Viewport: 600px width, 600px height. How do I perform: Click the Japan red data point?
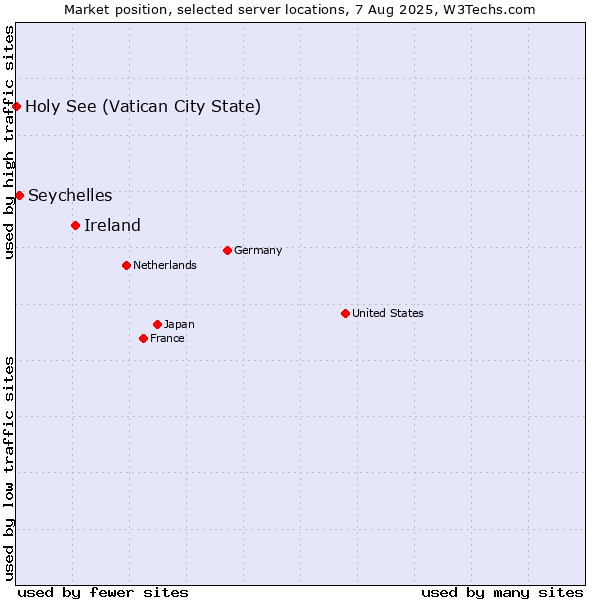pos(157,324)
